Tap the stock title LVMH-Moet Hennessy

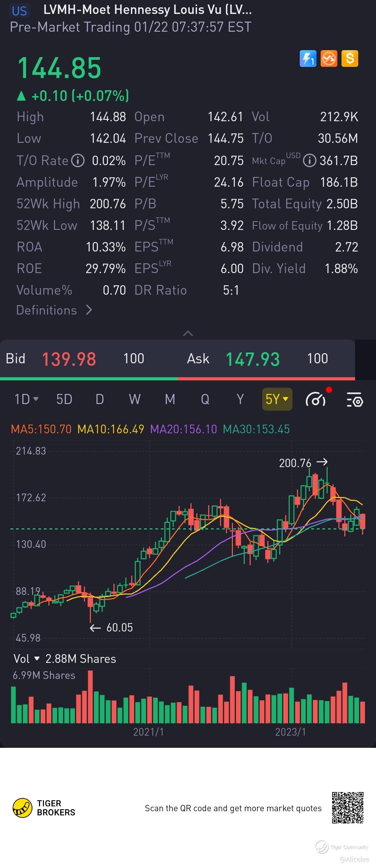(147, 10)
